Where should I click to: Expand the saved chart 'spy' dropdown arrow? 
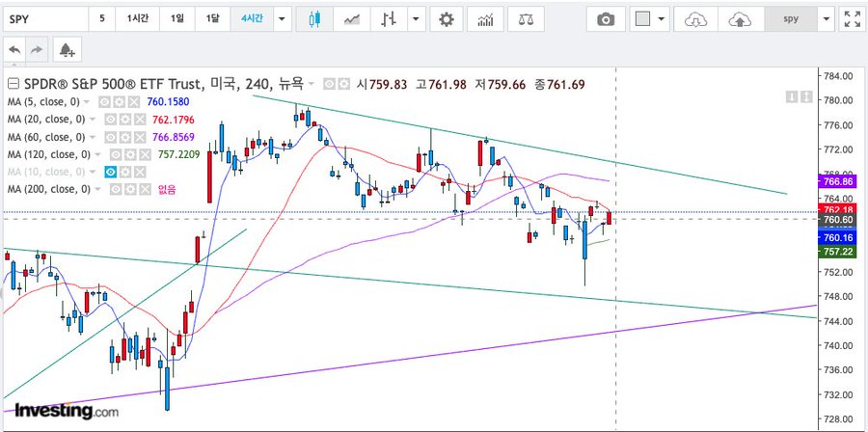(827, 19)
